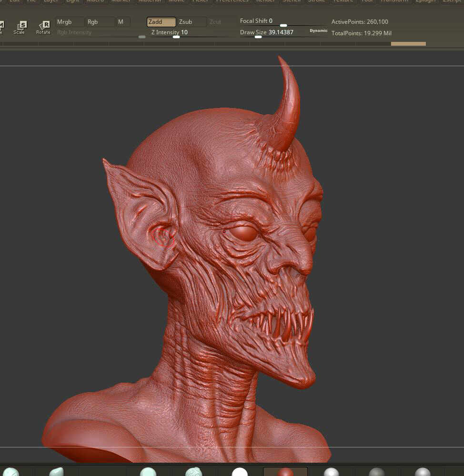Open the Material menu

pos(150,1)
